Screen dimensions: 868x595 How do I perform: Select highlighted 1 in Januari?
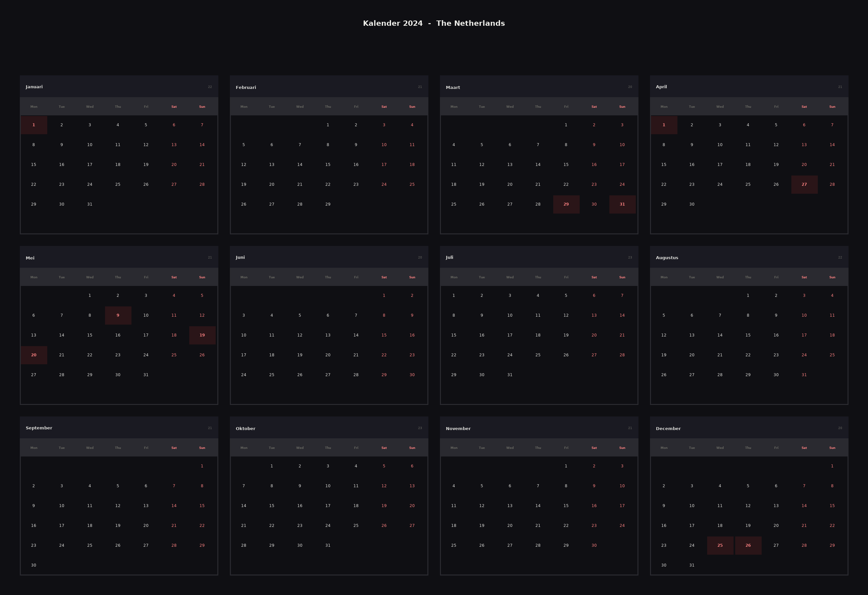34,125
